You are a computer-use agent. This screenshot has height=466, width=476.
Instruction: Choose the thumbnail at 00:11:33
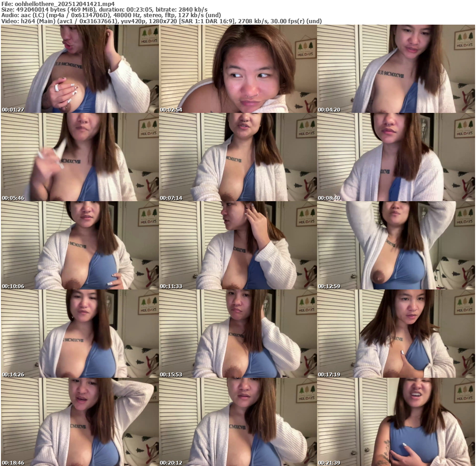tap(238, 245)
